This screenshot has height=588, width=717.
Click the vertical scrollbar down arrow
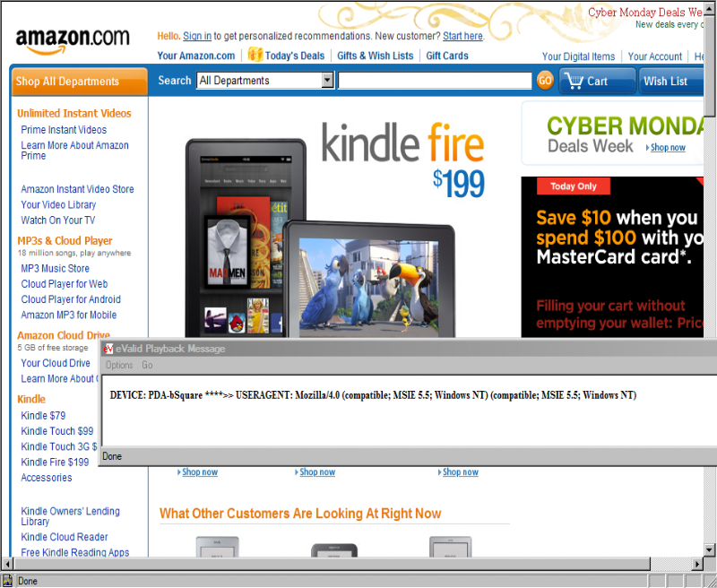(709, 550)
